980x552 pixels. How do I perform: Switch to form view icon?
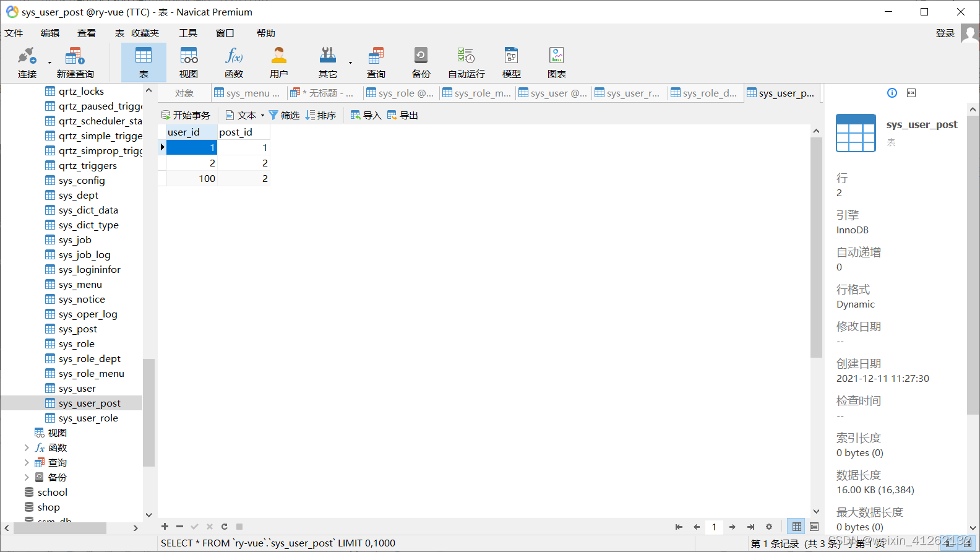(x=814, y=527)
